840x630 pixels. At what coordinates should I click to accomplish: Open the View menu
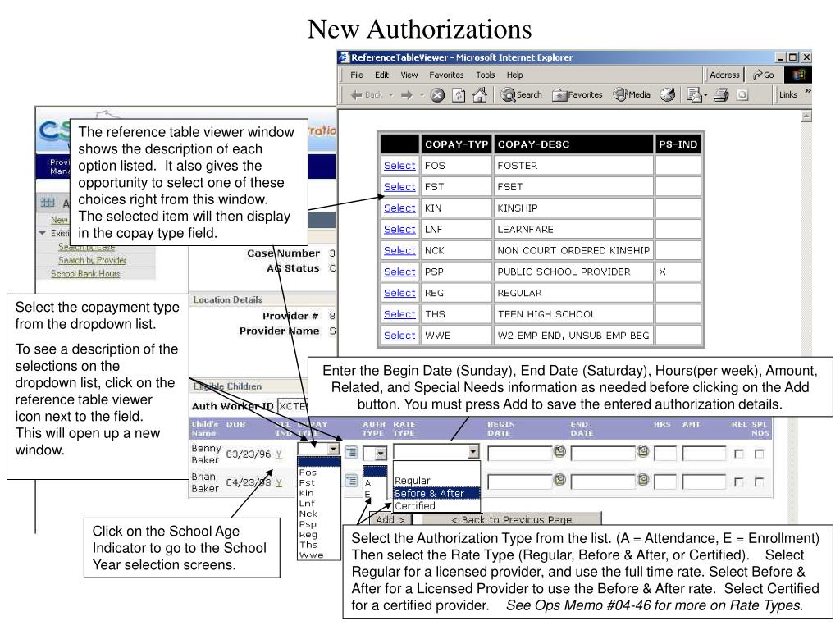coord(409,75)
